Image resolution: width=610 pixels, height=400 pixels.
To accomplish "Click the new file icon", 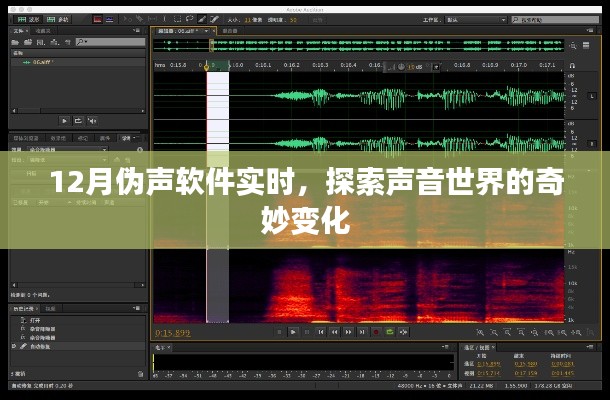I will click(41, 42).
